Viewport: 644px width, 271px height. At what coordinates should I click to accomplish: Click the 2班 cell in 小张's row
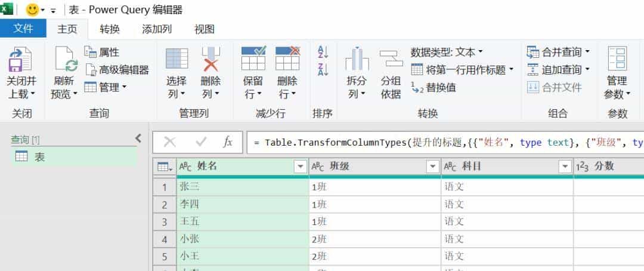[375, 239]
